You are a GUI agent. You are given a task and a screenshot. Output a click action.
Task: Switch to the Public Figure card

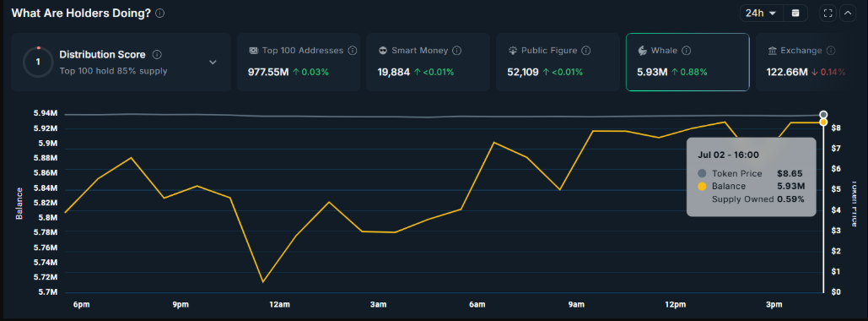[x=558, y=62]
